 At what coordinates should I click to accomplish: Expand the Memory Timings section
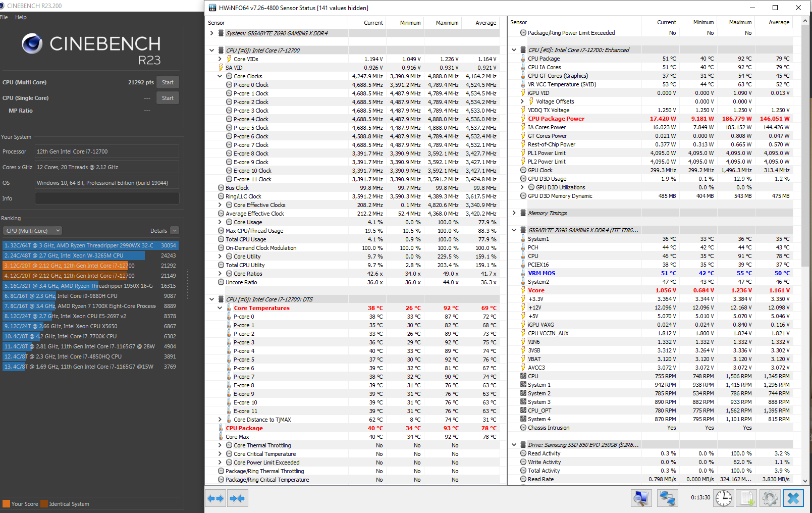point(514,213)
